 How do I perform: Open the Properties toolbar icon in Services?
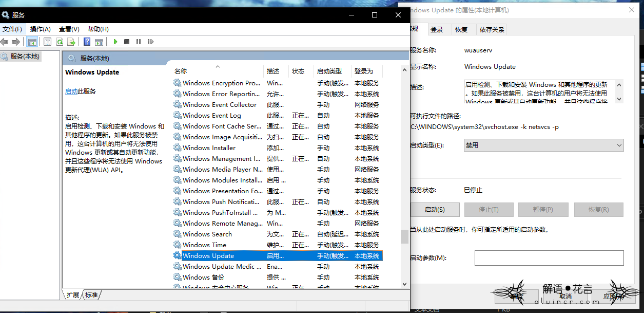[48, 42]
